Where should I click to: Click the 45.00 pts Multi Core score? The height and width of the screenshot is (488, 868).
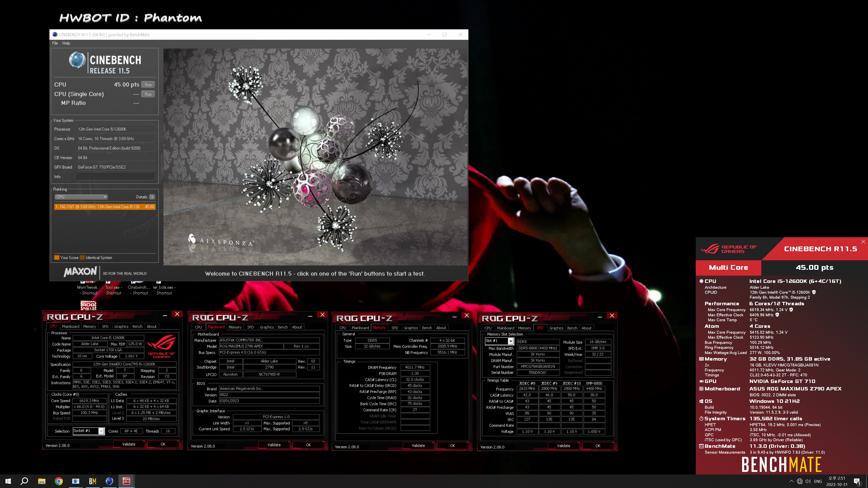tap(814, 267)
